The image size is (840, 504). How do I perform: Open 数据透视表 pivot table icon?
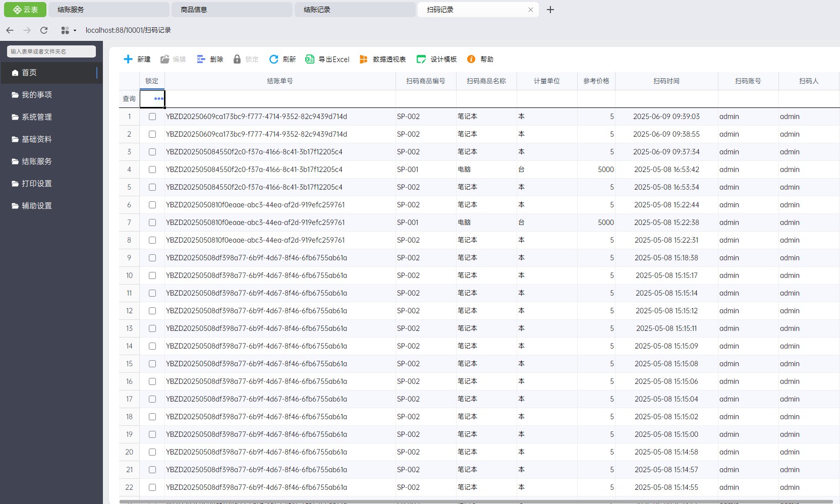point(363,59)
